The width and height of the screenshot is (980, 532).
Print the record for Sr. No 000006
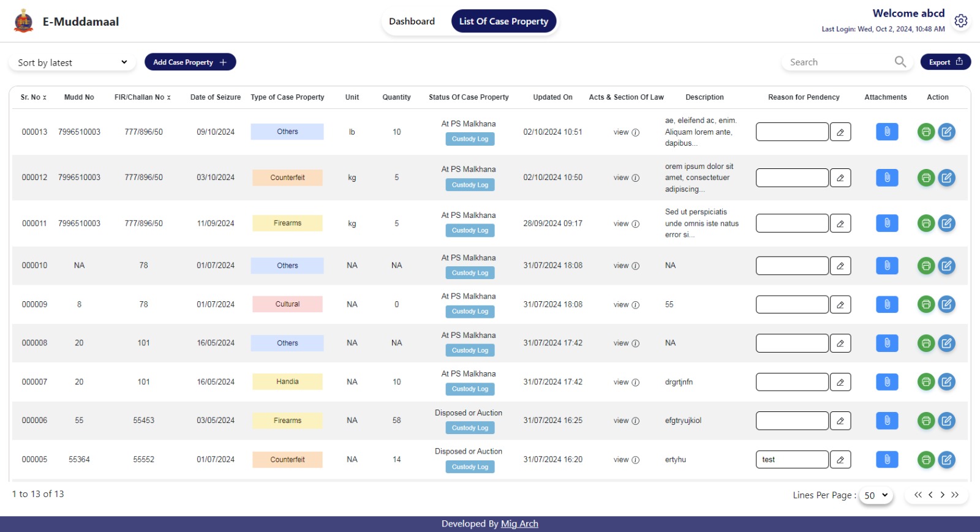[926, 421]
